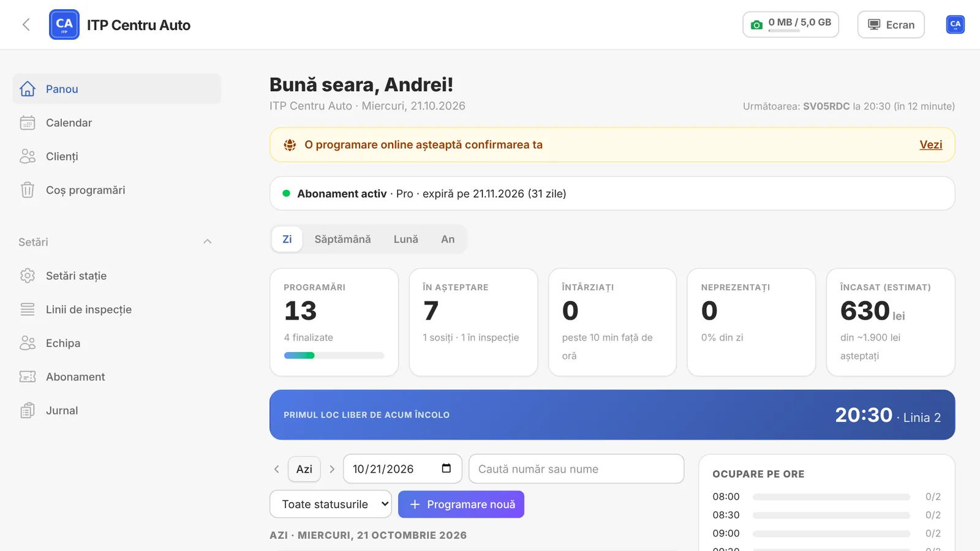This screenshot has width=980, height=551.
Task: Click the Jurnal clipboard icon
Action: point(28,410)
